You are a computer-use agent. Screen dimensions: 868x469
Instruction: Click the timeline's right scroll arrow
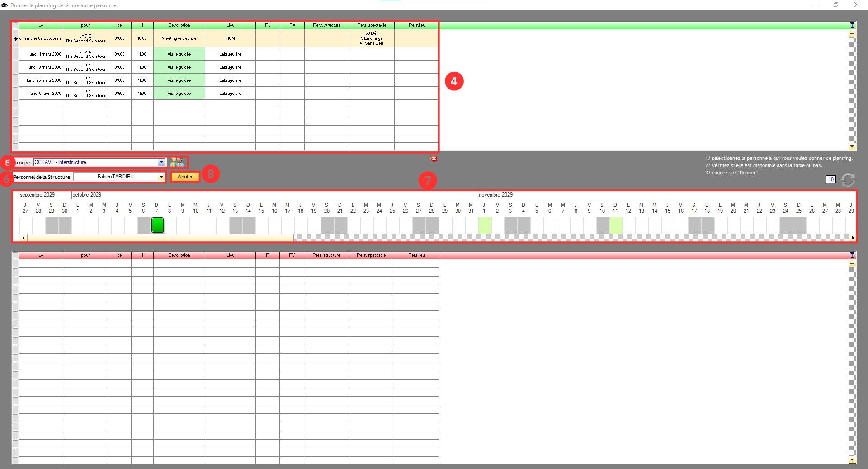[853, 238]
